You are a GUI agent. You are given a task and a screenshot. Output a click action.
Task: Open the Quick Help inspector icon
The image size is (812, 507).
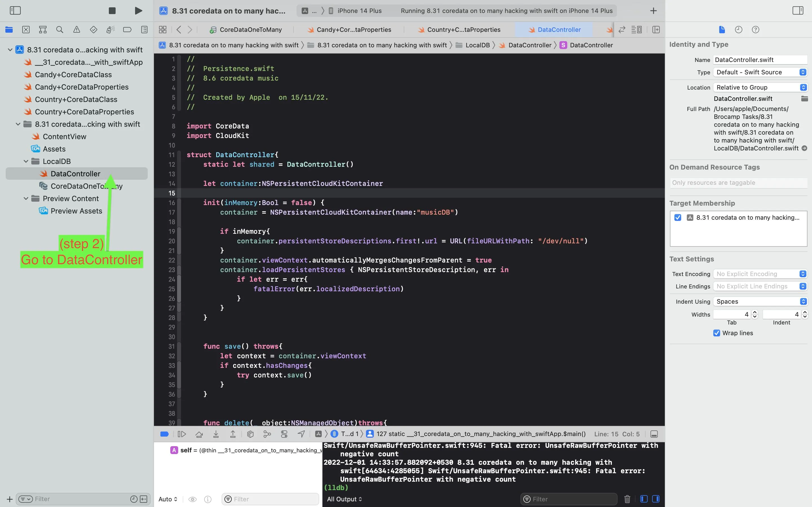(755, 30)
